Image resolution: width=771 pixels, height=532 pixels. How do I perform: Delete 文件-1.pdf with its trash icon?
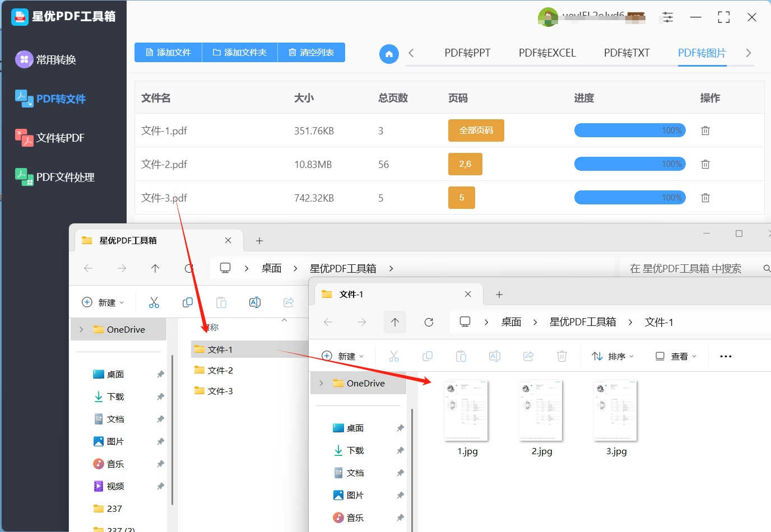point(705,130)
